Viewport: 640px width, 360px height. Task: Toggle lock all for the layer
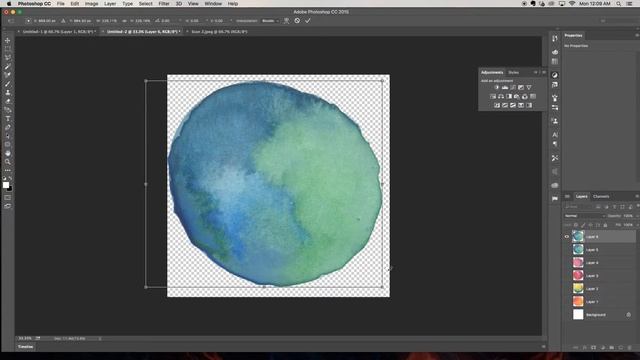tap(605, 225)
